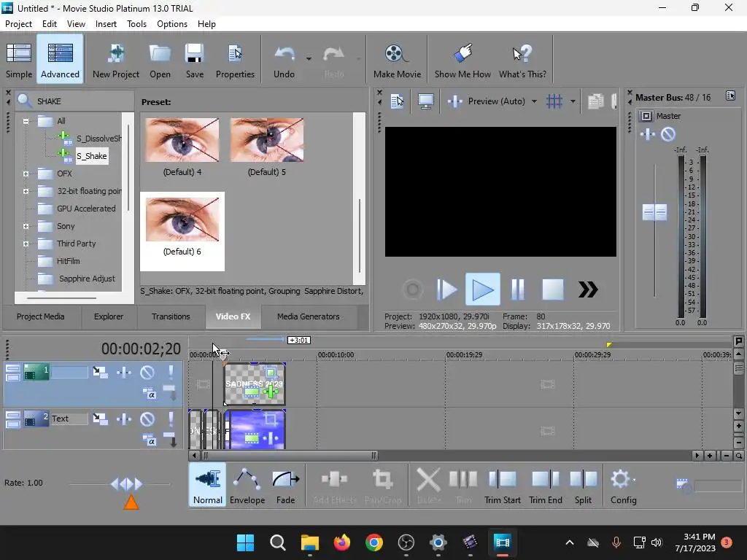747x560 pixels.
Task: Click the external monitor preview icon
Action: [425, 101]
